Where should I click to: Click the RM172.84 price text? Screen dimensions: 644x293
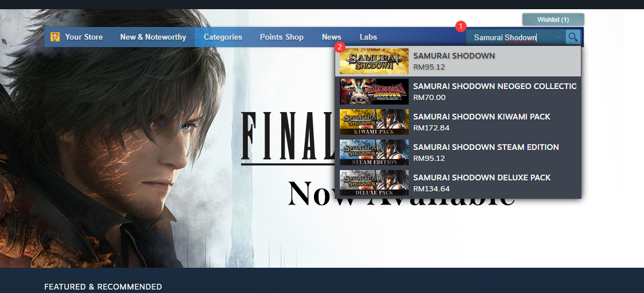point(431,128)
